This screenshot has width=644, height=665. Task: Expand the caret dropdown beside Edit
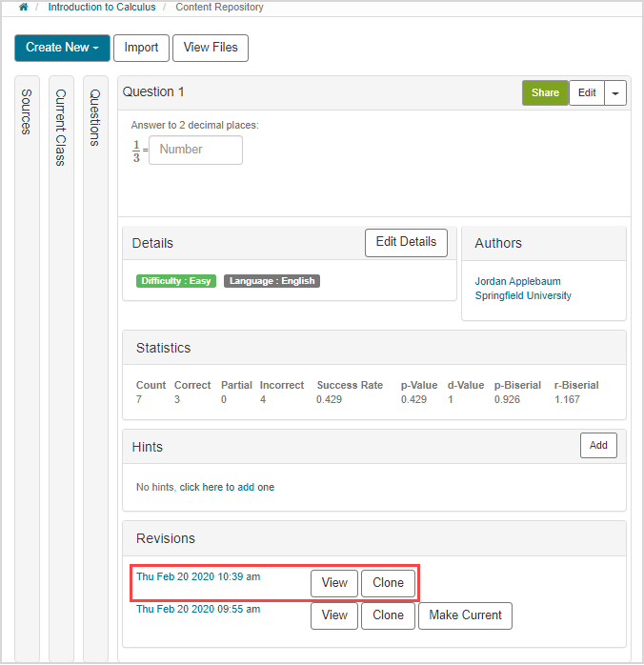(x=616, y=92)
